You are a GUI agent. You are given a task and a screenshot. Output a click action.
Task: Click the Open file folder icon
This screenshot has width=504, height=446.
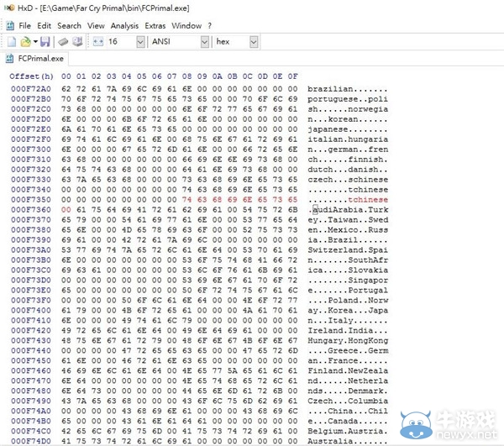[25, 42]
